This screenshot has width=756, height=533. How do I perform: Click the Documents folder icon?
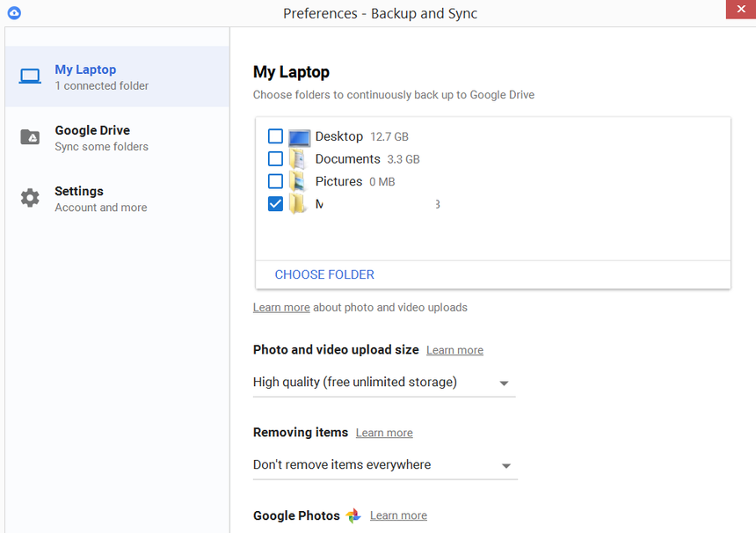[299, 159]
